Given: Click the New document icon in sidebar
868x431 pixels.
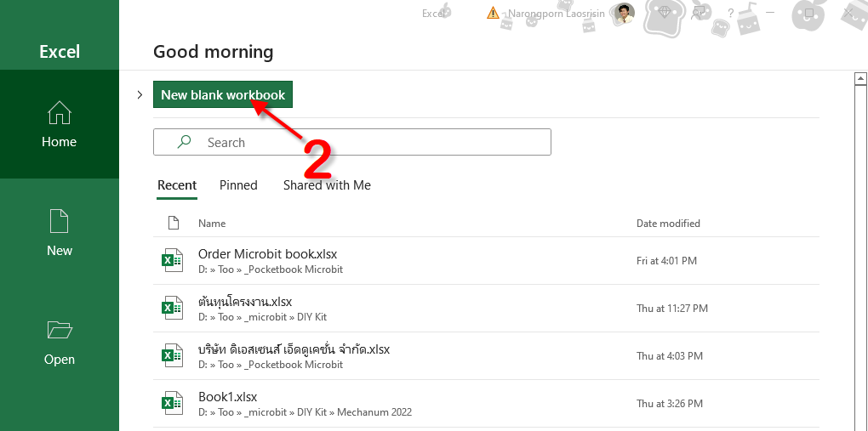Looking at the screenshot, I should click(x=60, y=222).
